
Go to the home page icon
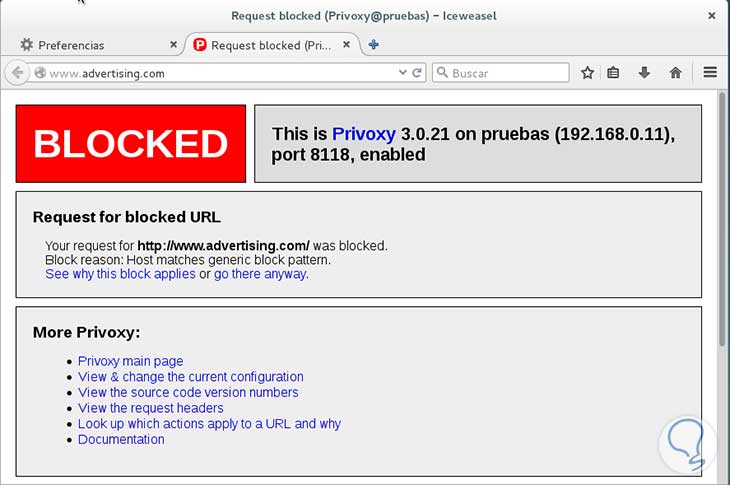pos(676,73)
